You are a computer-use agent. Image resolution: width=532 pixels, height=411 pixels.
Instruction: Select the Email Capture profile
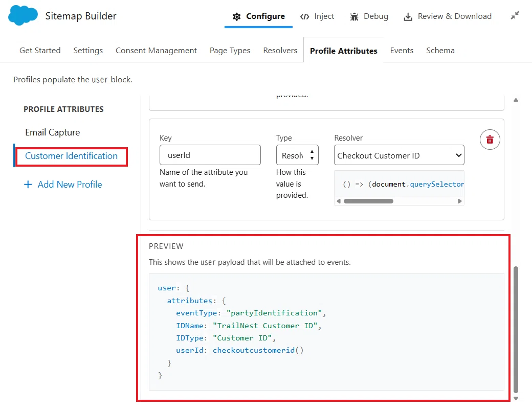coord(53,132)
